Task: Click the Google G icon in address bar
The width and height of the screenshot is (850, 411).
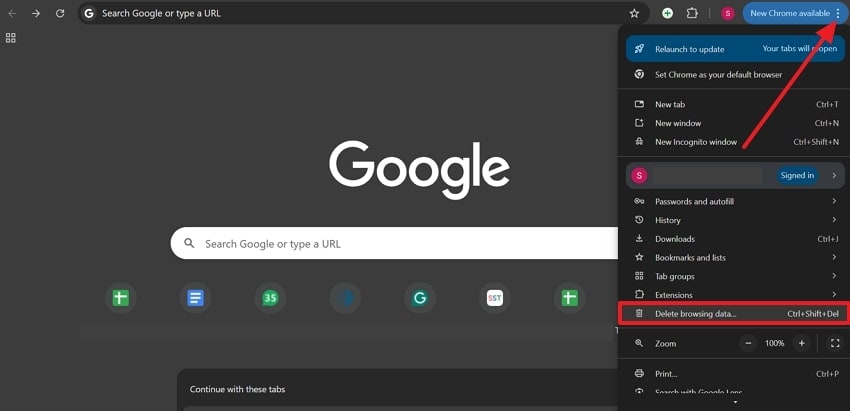Action: coord(89,14)
